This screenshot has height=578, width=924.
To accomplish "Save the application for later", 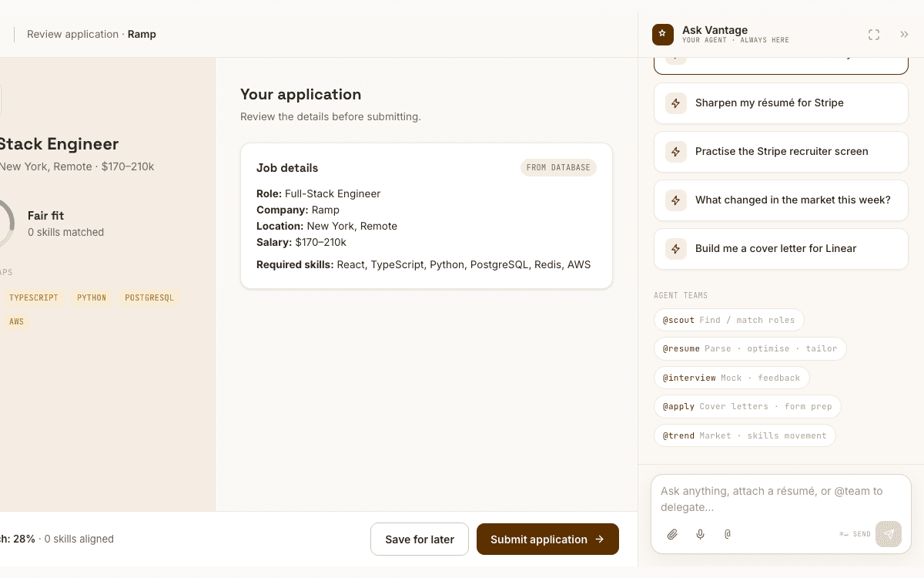I will point(420,539).
